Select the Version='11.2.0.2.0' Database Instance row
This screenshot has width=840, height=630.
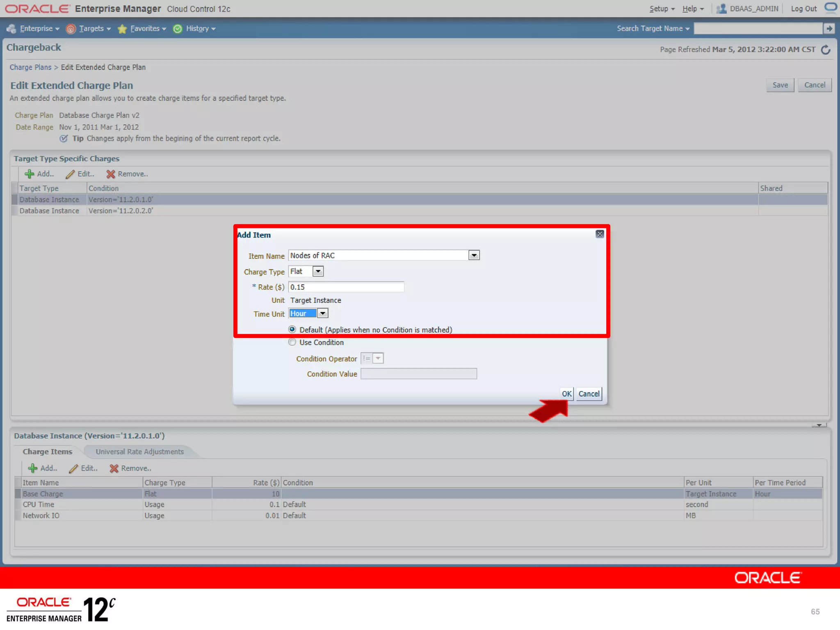point(121,211)
